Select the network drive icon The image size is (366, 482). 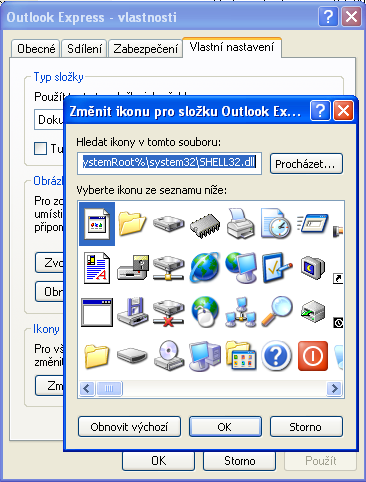[x=169, y=268]
